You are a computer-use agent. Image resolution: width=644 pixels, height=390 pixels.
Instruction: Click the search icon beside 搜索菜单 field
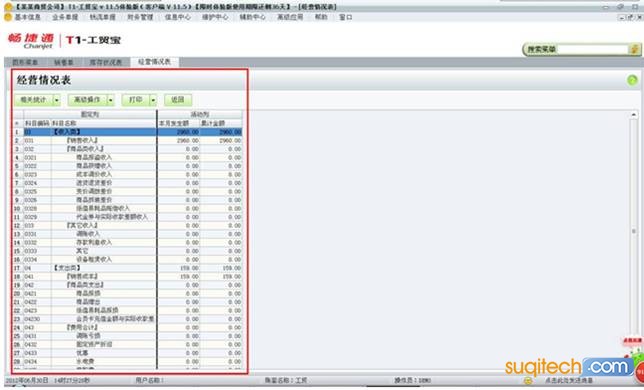(634, 49)
